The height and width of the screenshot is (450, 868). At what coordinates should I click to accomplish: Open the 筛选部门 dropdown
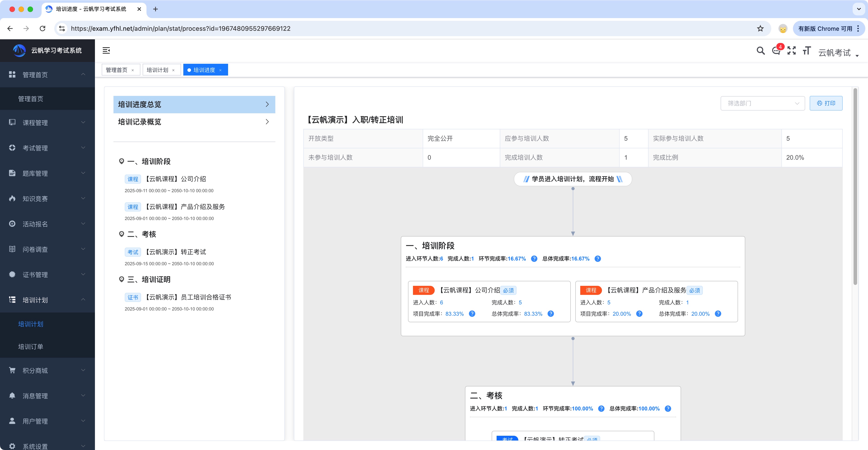762,104
